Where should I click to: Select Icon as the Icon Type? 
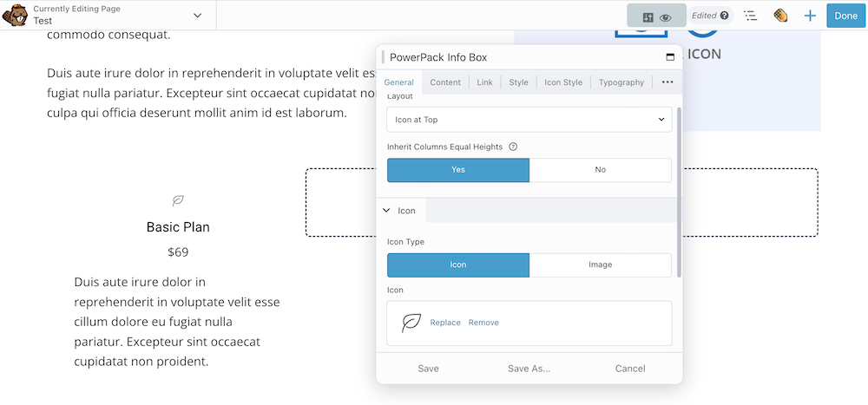coord(457,265)
